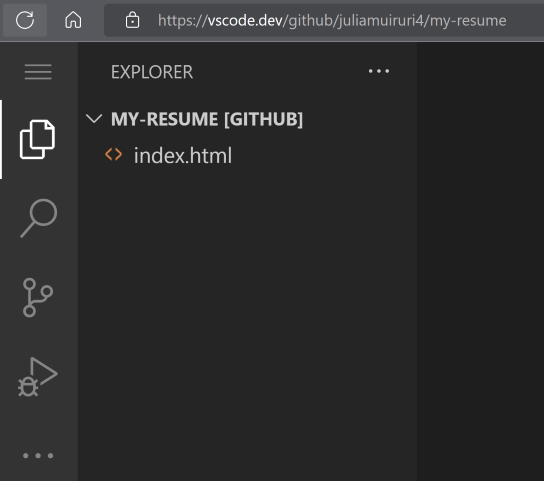Click the my-resume path segment in URL

468,21
